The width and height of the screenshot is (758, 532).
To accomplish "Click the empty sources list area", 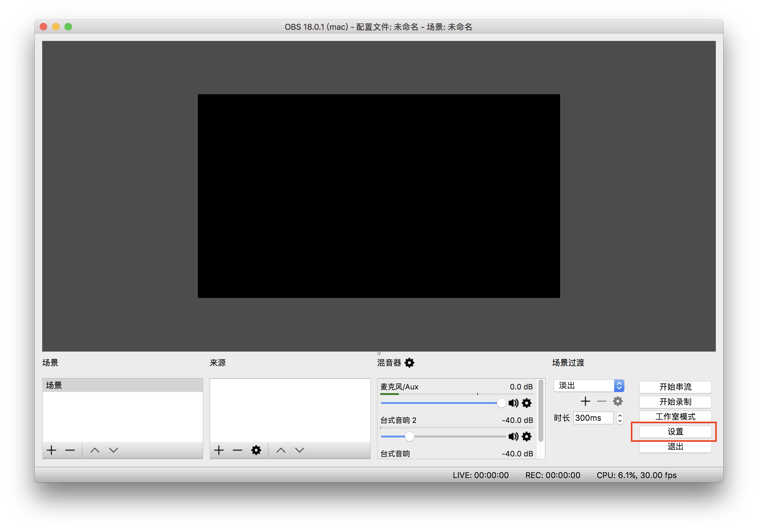I will tap(290, 410).
